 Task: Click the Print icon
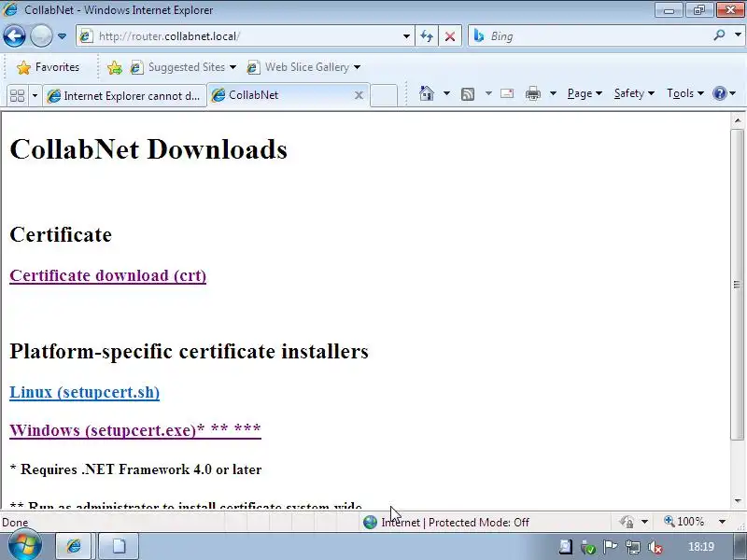[x=532, y=93]
